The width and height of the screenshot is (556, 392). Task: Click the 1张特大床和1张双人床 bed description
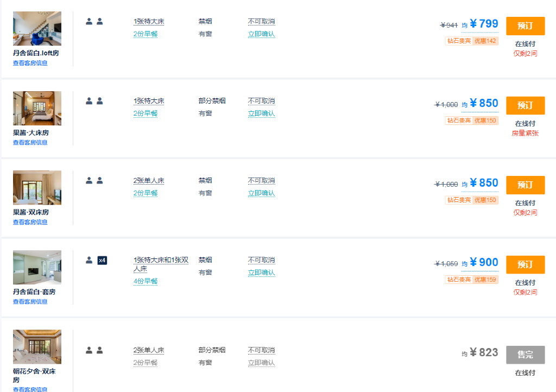pos(161,264)
